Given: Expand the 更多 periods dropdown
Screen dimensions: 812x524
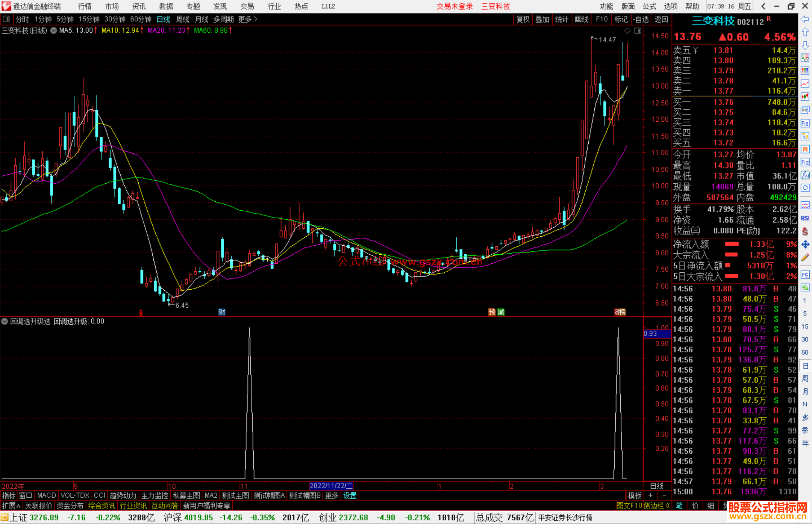Looking at the screenshot, I should pyautogui.click(x=248, y=19).
